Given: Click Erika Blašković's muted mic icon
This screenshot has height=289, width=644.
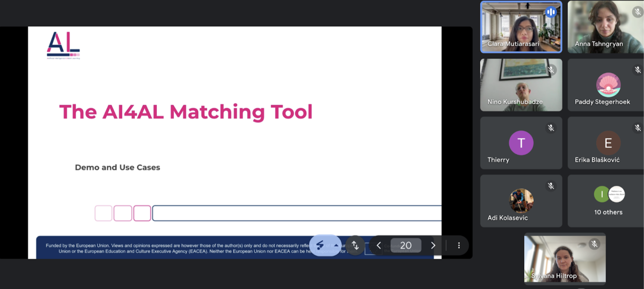Looking at the screenshot, I should click(638, 128).
